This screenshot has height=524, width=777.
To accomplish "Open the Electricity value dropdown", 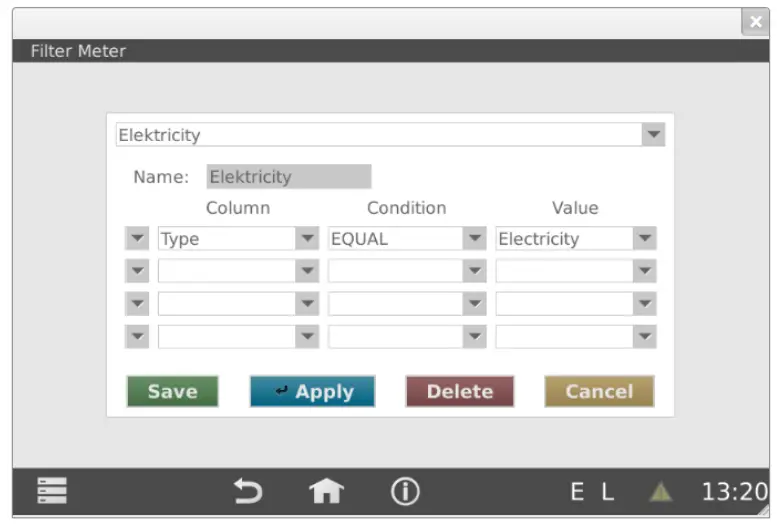I will point(645,239).
